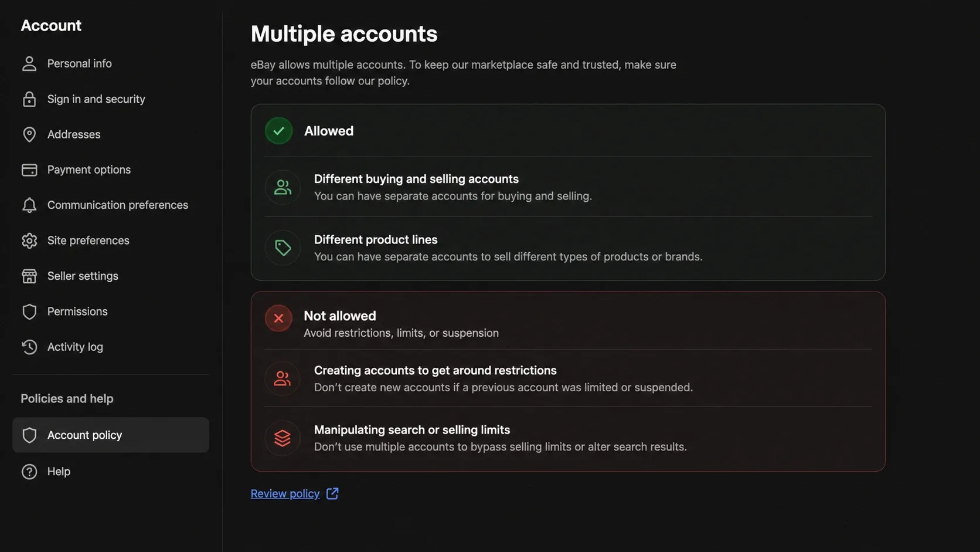This screenshot has height=552, width=980.
Task: Click 'Creating accounts to get around restrictions' title
Action: [435, 370]
